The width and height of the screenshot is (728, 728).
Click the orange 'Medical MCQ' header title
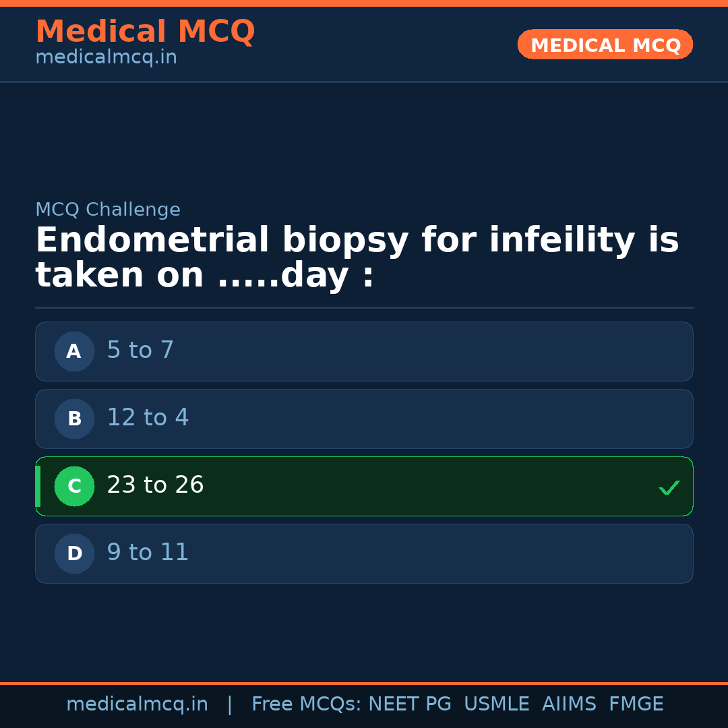[x=145, y=32]
